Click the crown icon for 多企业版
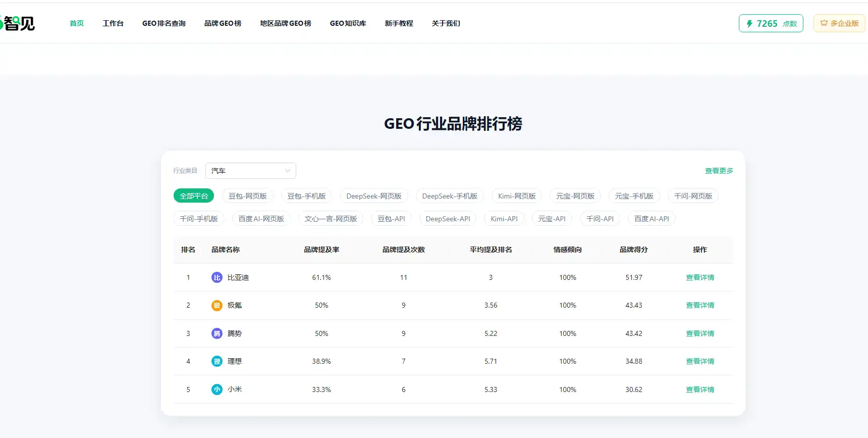This screenshot has width=868, height=438. click(x=824, y=23)
